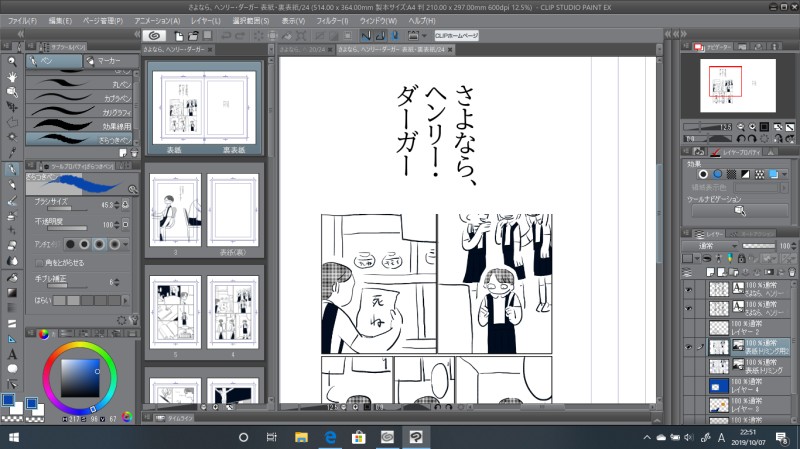This screenshot has height=449, width=800.
Task: Click navigator rotate left icon
Action: pyautogui.click(x=741, y=138)
